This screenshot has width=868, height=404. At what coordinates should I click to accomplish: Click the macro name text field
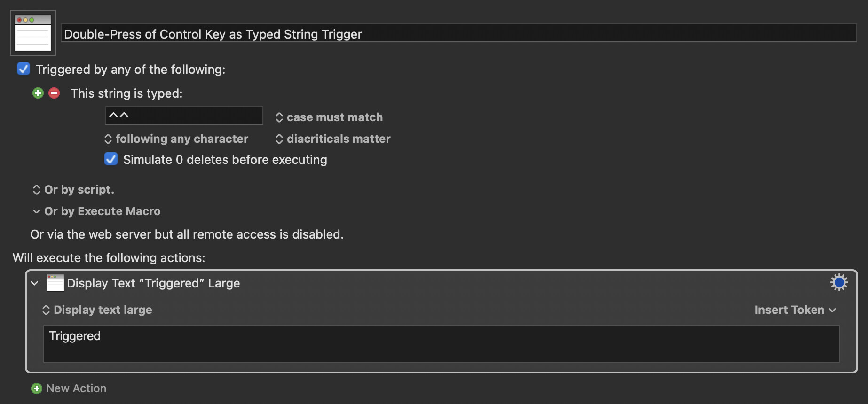[459, 33]
